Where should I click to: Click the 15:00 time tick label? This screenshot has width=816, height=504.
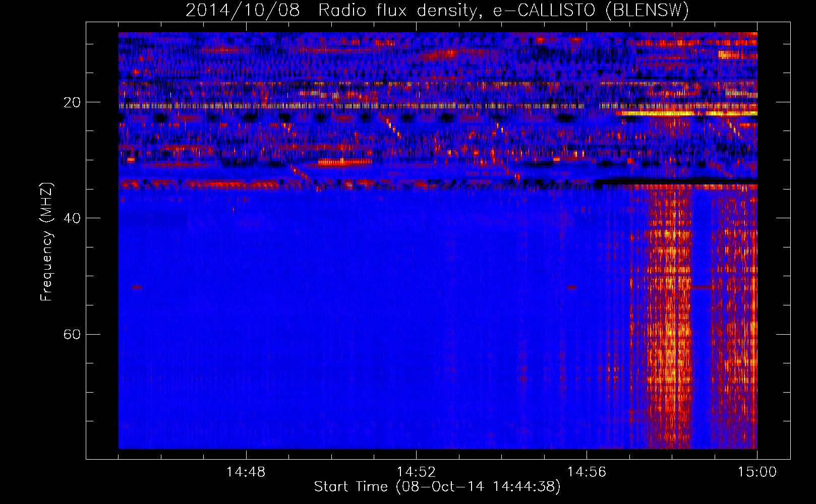(757, 472)
